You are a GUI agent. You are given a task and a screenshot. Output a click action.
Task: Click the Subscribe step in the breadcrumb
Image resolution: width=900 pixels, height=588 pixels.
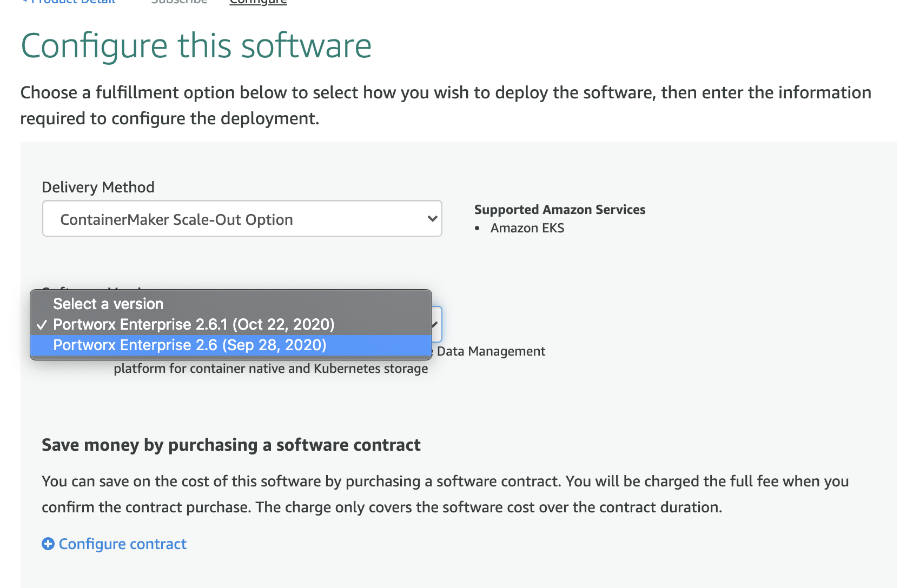(179, 2)
